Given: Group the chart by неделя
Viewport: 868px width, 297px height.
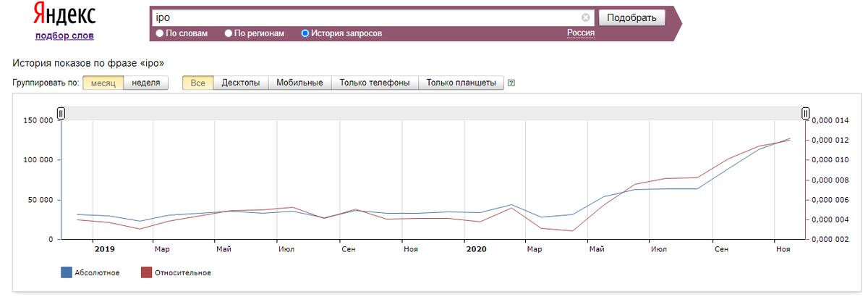Looking at the screenshot, I should [146, 83].
